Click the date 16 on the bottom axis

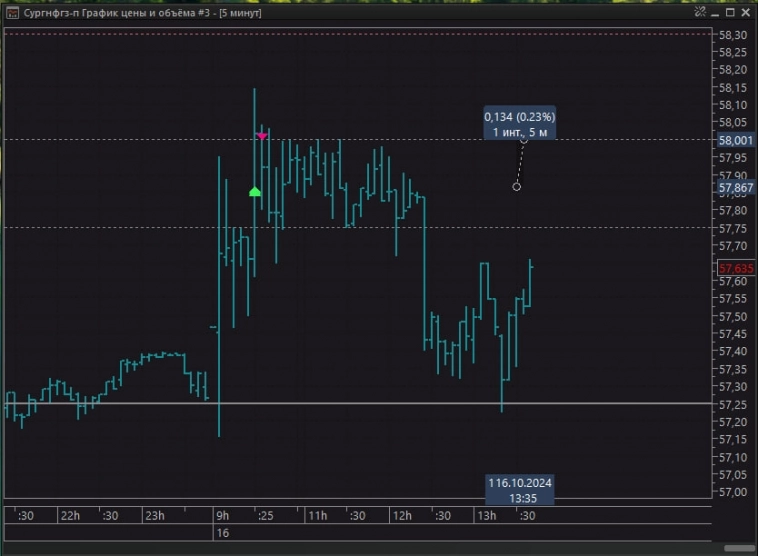point(223,534)
